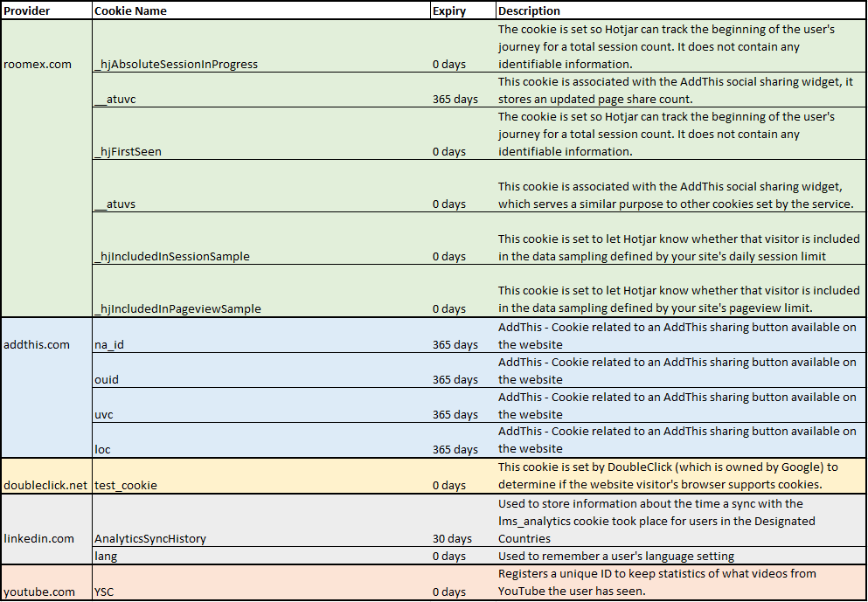Click the 365 days expiry for loc

pos(463,439)
